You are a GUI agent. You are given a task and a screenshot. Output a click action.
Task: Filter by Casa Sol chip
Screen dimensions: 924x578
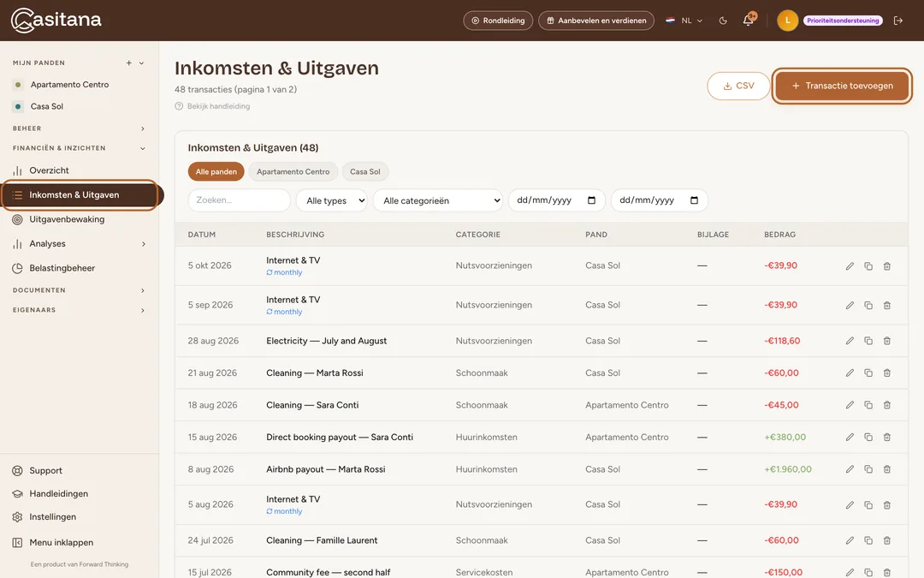364,171
